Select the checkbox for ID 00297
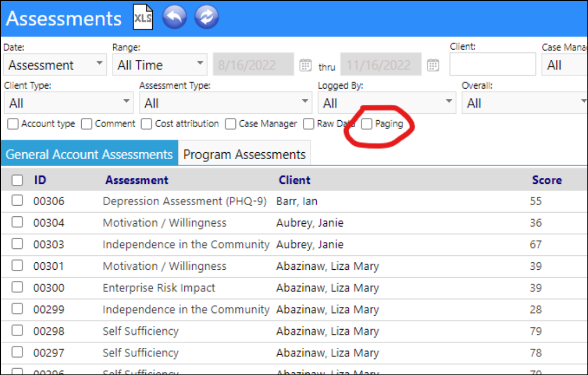 (x=17, y=352)
